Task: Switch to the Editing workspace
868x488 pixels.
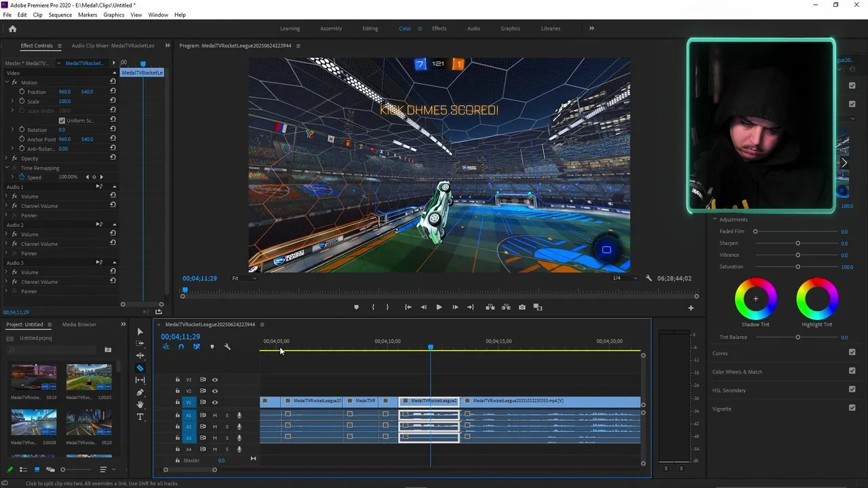Action: pos(370,28)
